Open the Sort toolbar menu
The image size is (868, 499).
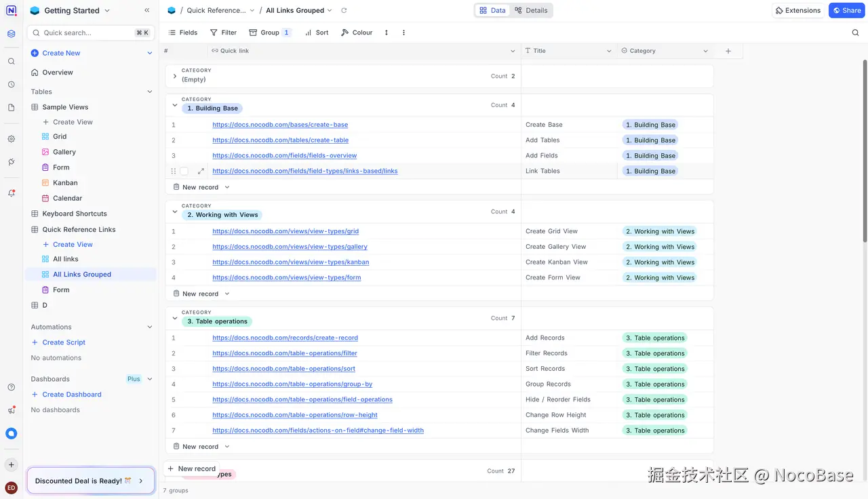click(x=317, y=33)
